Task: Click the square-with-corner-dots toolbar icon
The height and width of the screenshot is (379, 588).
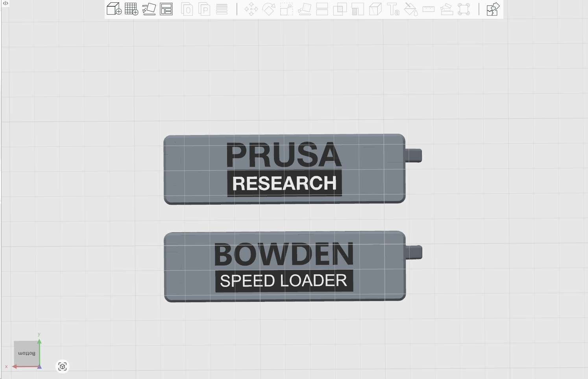Action: [x=464, y=9]
